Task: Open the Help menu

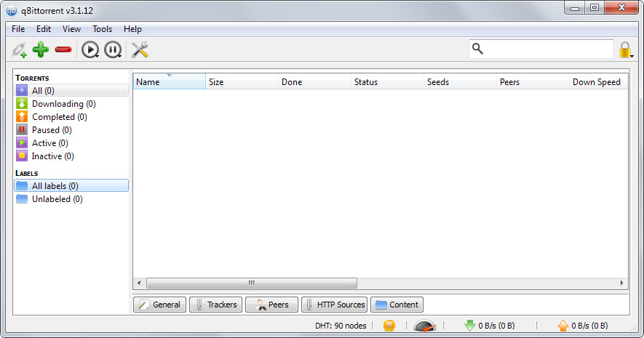Action: (132, 29)
